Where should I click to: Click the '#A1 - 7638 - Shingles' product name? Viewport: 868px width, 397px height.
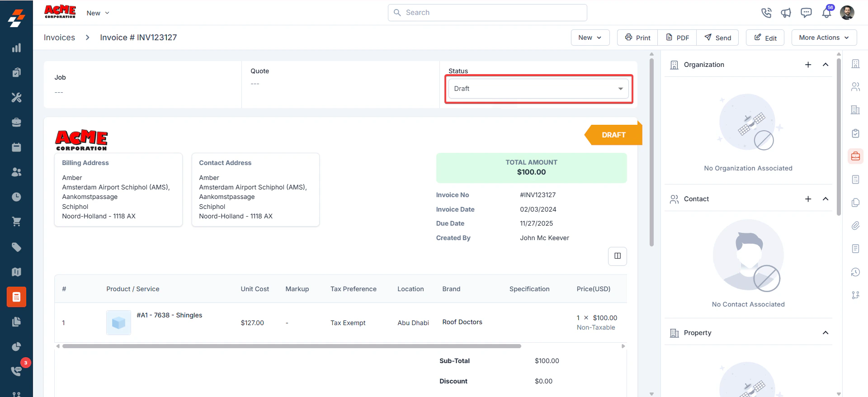[170, 315]
